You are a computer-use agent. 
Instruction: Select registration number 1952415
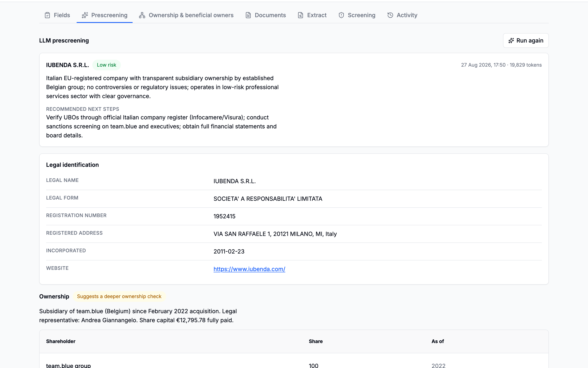(225, 216)
